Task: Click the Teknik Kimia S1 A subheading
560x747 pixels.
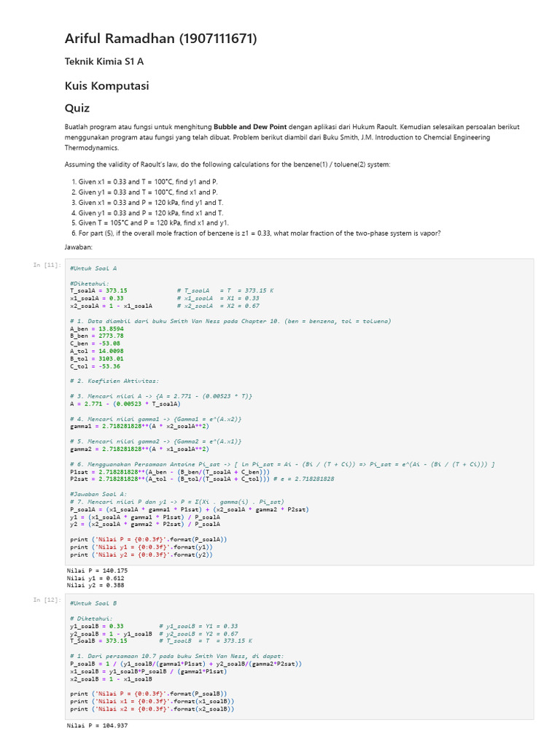Action: pos(104,62)
